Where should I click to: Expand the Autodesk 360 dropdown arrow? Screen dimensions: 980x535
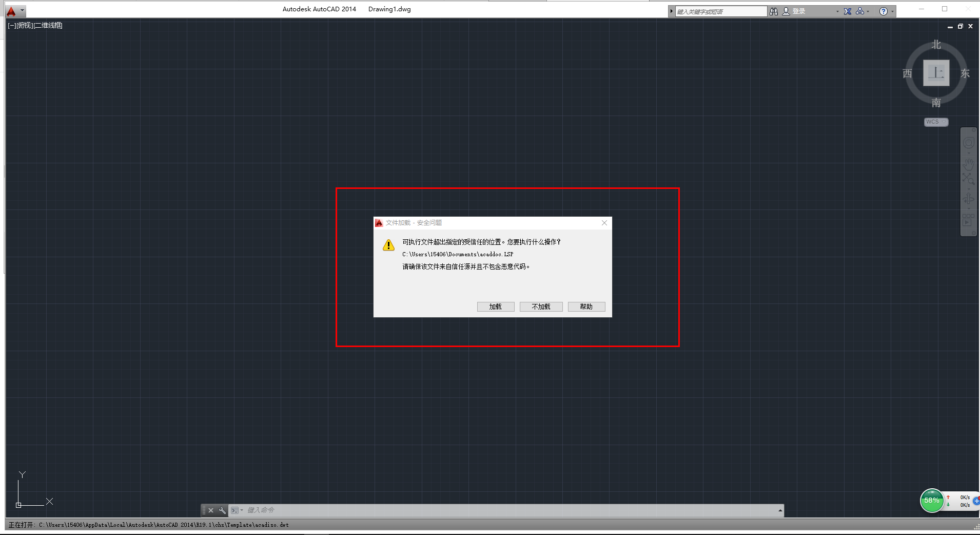pos(868,11)
